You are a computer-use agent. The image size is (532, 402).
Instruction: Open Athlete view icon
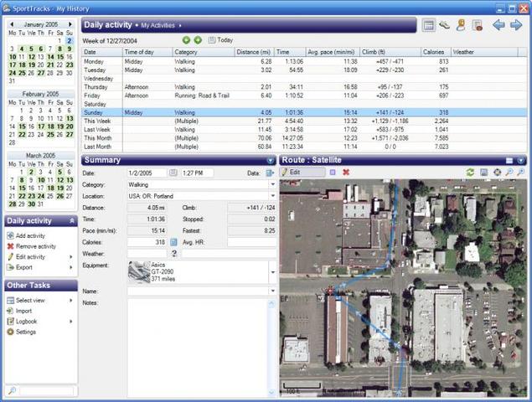click(x=461, y=25)
